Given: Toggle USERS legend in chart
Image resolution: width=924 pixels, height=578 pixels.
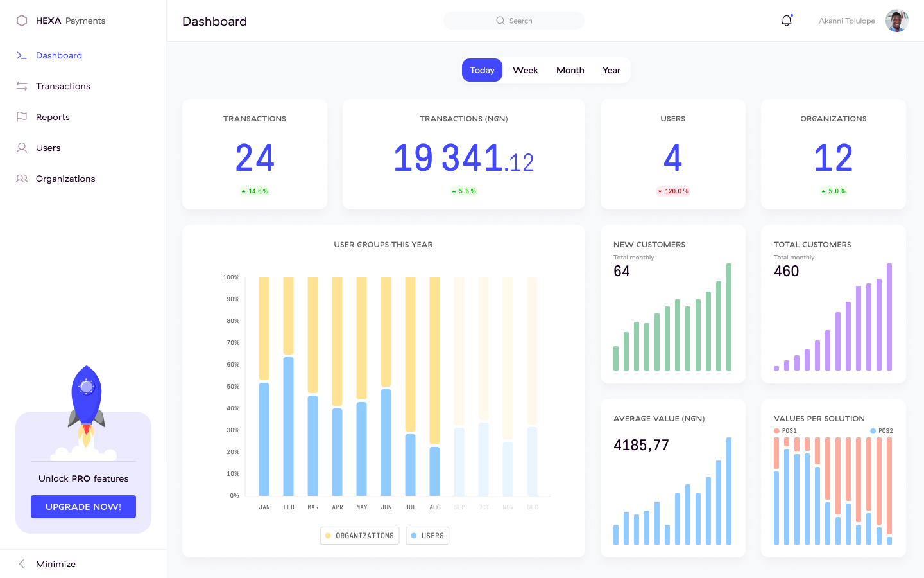Looking at the screenshot, I should tap(427, 536).
